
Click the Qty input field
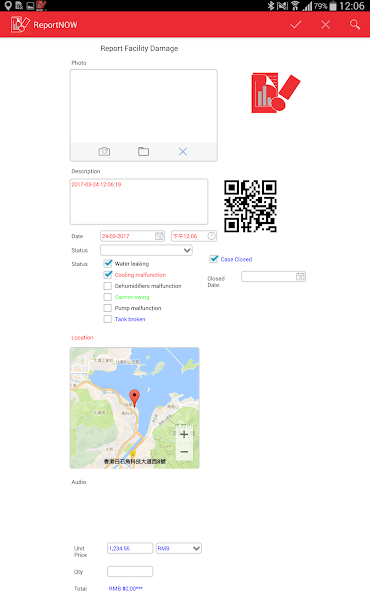[130, 571]
